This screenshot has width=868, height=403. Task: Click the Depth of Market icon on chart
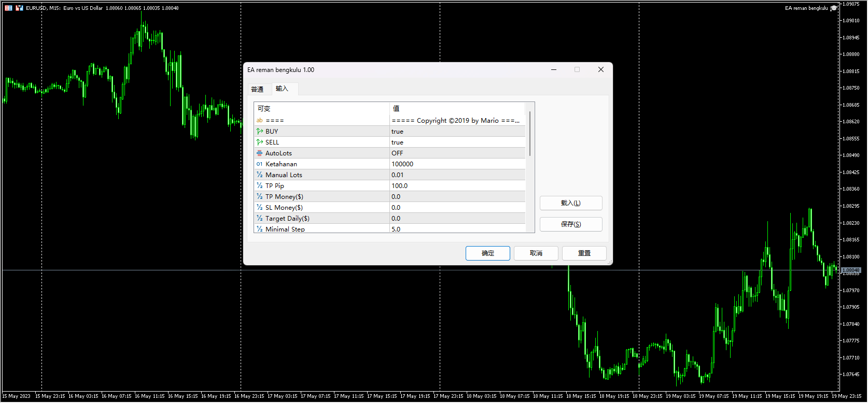(x=8, y=8)
